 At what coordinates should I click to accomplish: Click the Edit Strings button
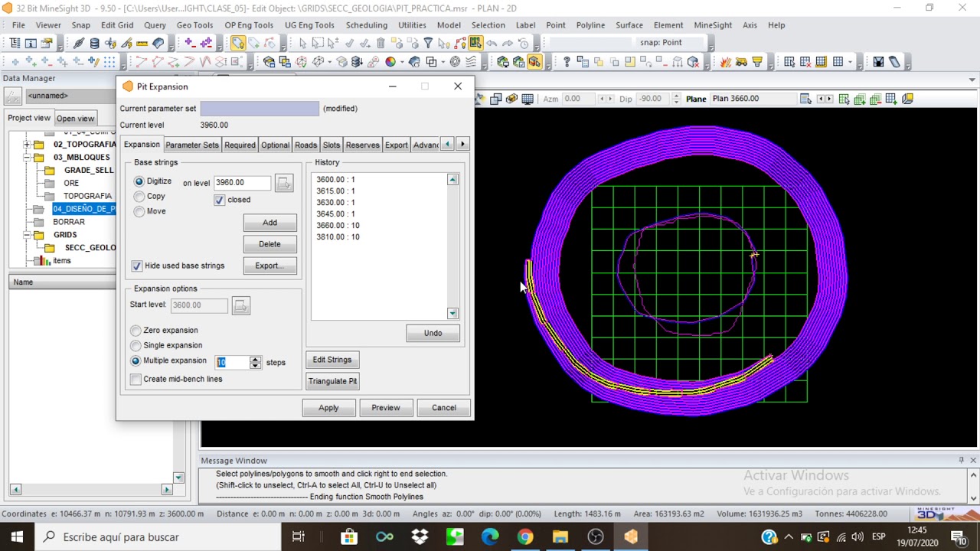[332, 360]
